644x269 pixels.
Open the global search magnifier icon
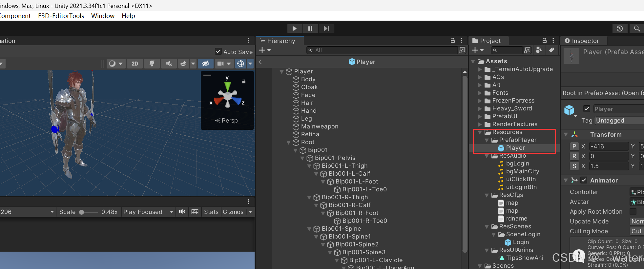636,29
